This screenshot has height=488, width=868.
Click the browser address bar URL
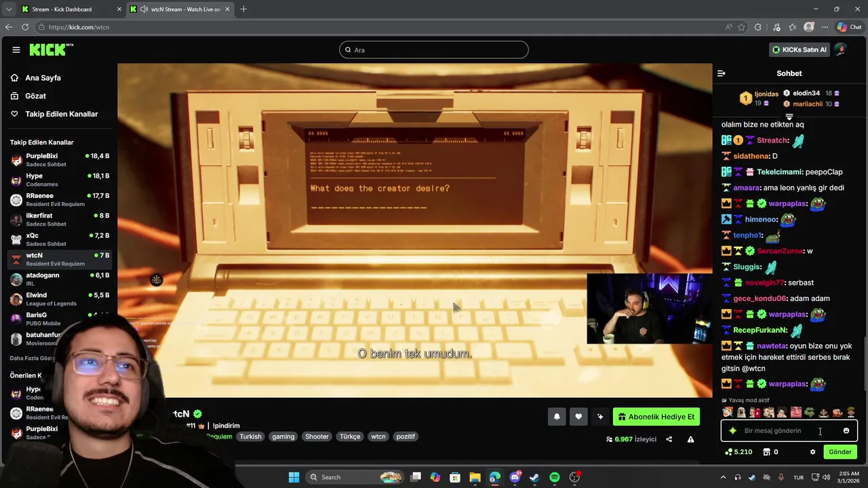(x=79, y=27)
